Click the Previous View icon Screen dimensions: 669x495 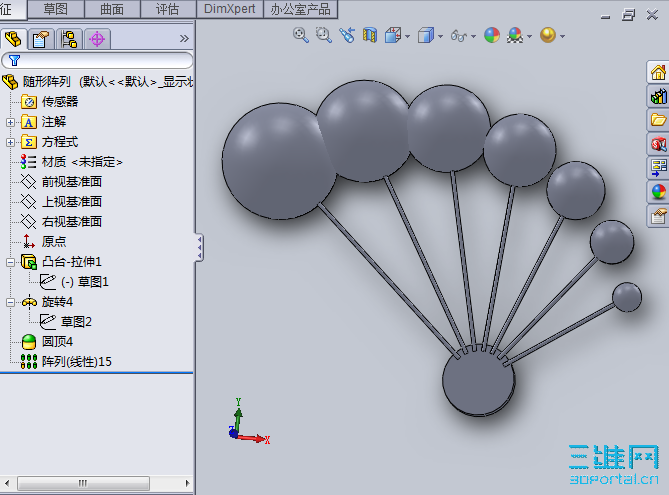[347, 35]
